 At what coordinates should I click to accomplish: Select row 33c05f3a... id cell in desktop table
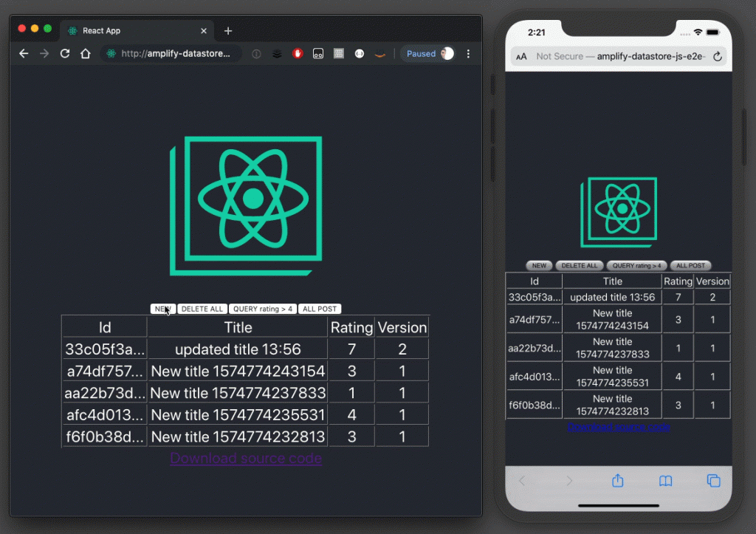click(x=105, y=349)
